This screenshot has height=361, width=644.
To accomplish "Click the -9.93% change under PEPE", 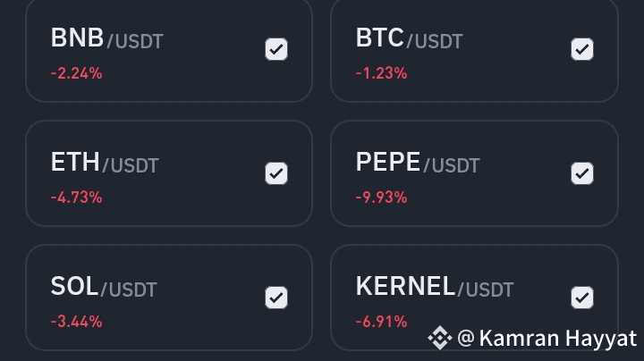I will (x=381, y=197).
